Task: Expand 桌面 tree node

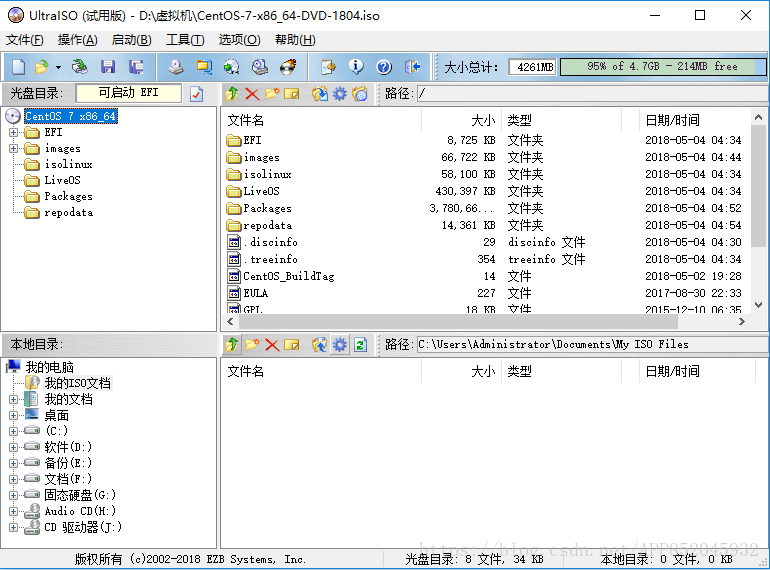Action: click(13, 415)
